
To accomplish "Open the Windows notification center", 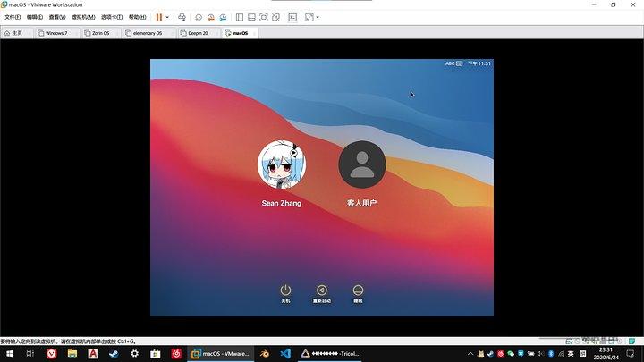I will [x=630, y=354].
